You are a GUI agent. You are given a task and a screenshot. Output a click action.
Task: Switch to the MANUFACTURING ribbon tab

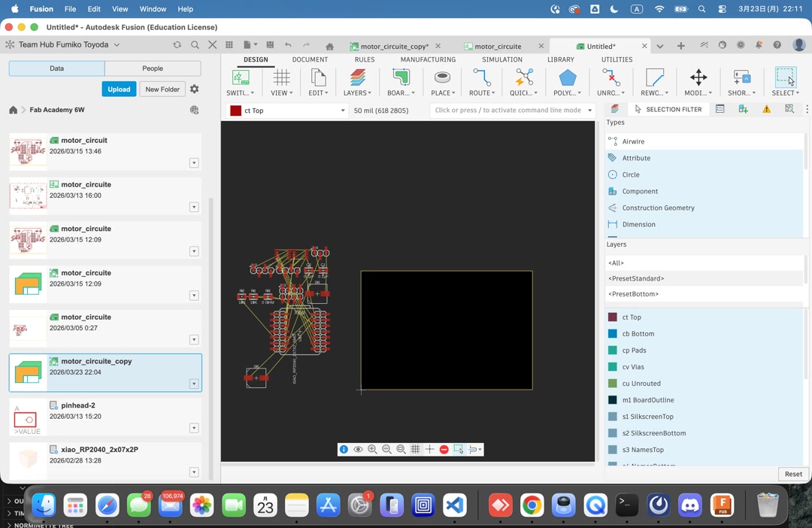tap(428, 59)
